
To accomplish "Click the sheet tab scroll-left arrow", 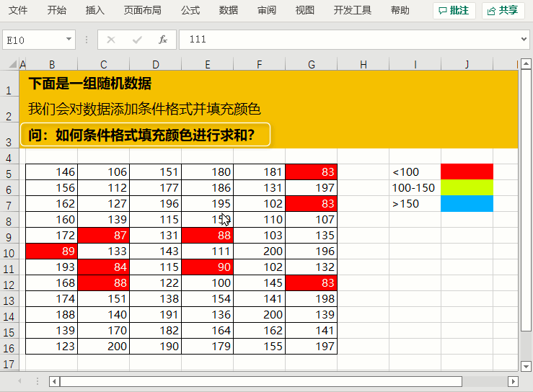I will pyautogui.click(x=19, y=381).
